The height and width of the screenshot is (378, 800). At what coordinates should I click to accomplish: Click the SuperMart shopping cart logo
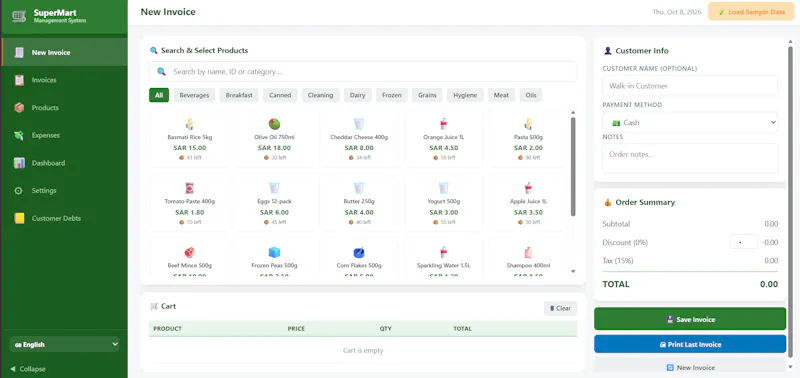point(19,16)
